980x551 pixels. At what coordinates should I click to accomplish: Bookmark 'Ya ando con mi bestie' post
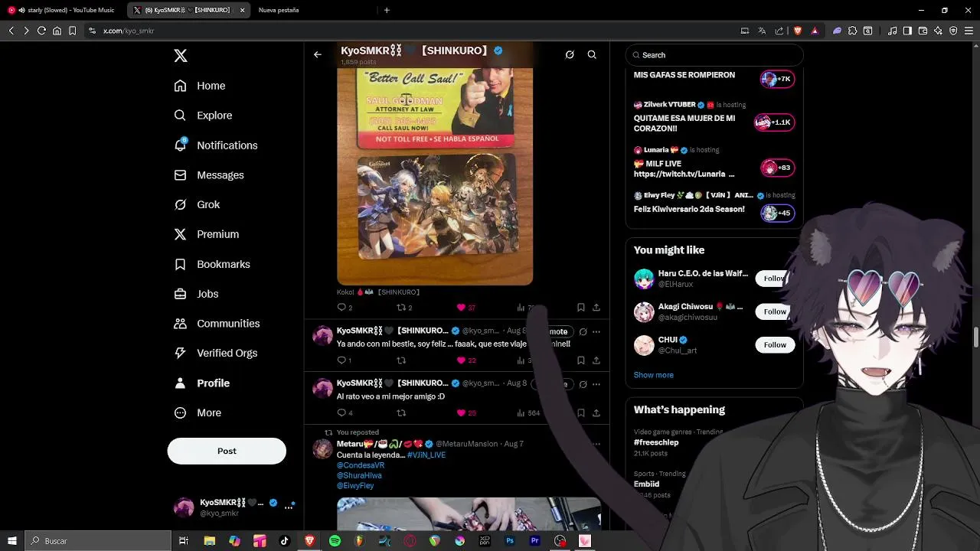(581, 360)
